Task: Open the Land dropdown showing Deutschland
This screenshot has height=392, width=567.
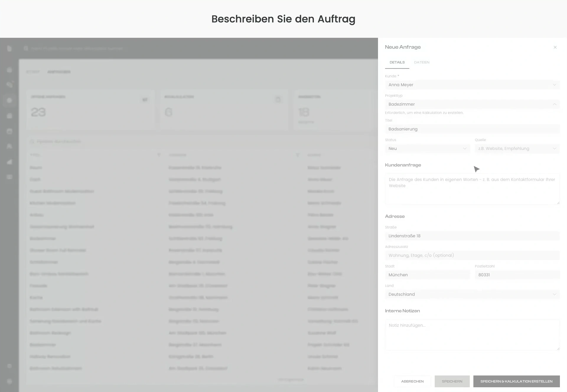Action: pyautogui.click(x=472, y=294)
